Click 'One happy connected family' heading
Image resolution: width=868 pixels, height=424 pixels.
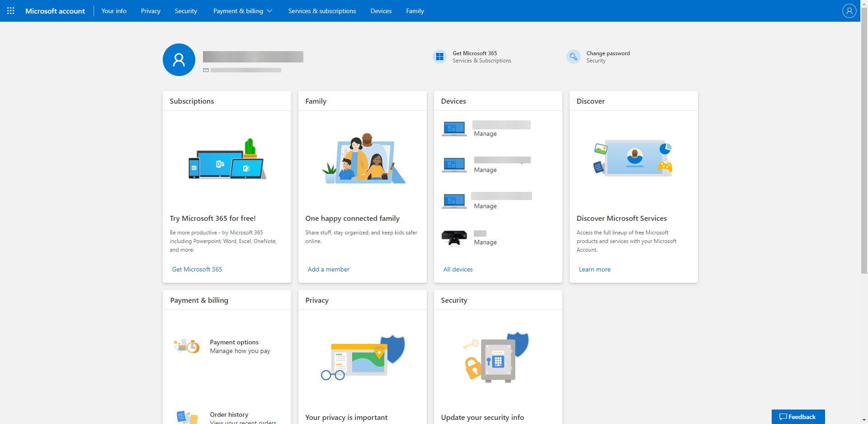pyautogui.click(x=353, y=219)
